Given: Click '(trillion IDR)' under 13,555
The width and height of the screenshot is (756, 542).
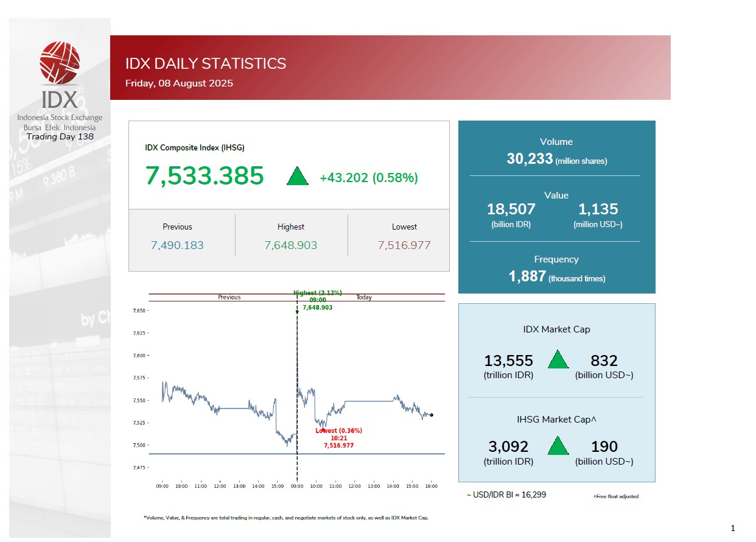Looking at the screenshot, I should point(508,375).
